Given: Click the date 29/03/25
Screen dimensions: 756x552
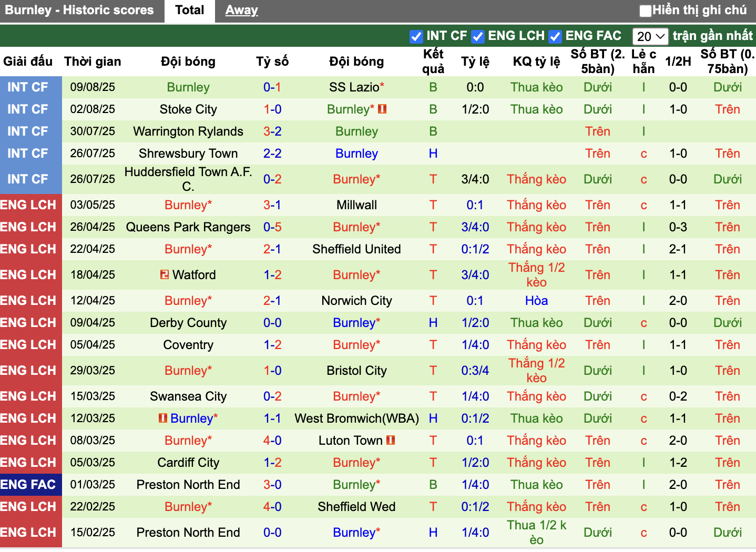Looking at the screenshot, I should [x=93, y=371].
